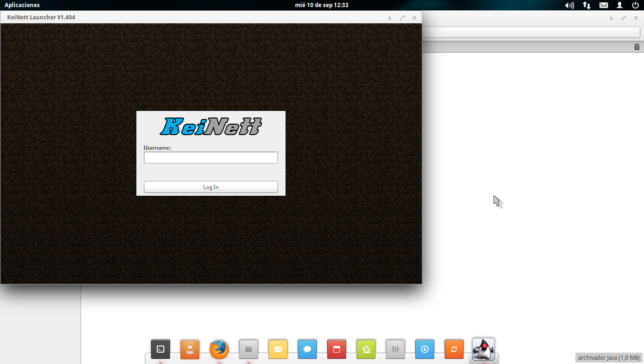Open the power session indicator
This screenshot has width=644, height=364.
click(635, 5)
